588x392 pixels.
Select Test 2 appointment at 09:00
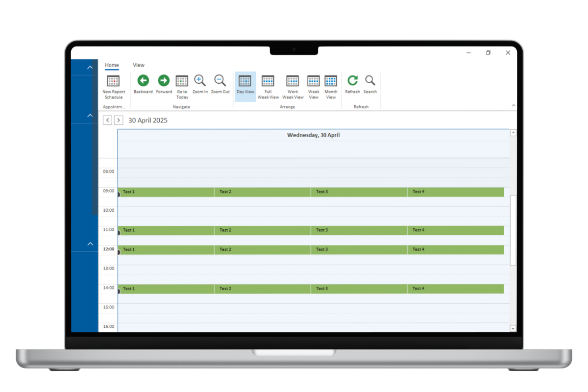pyautogui.click(x=263, y=192)
